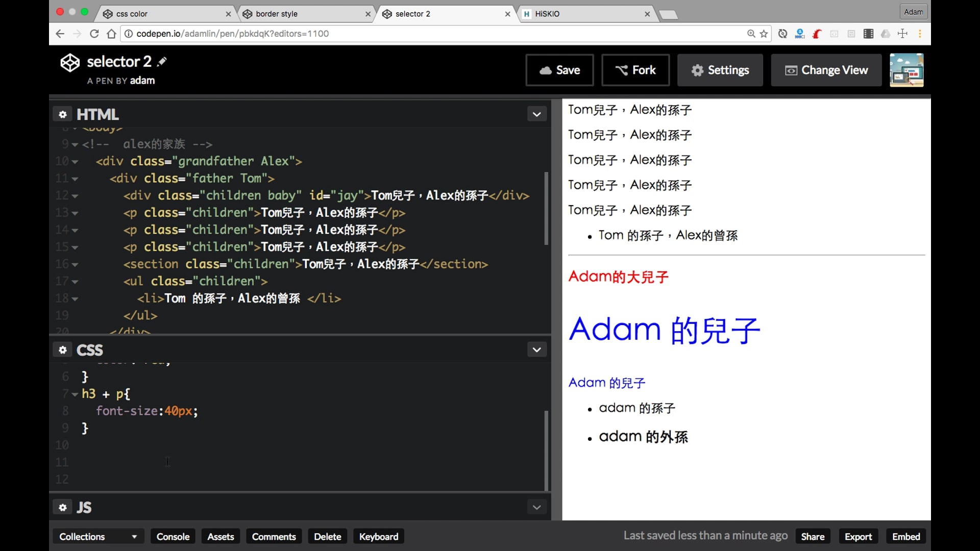980x551 pixels.
Task: Expand the HTML panel dropdown chevron
Action: pyautogui.click(x=536, y=114)
